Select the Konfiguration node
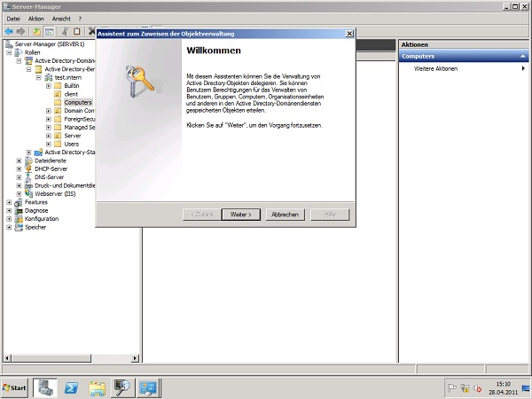 (42, 219)
